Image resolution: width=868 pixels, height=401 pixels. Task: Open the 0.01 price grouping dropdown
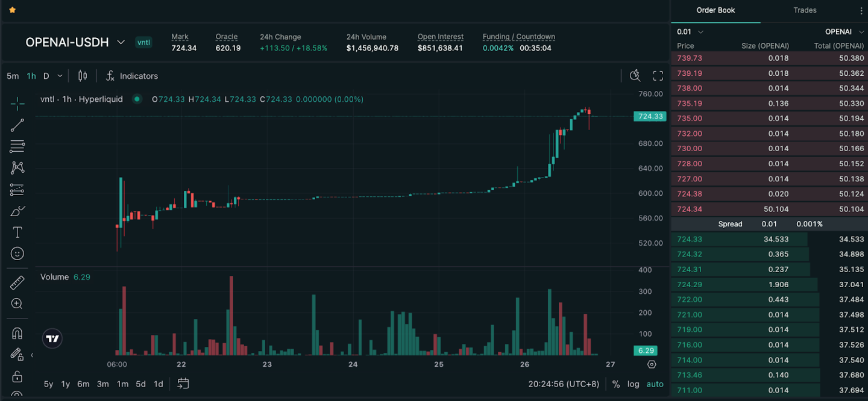(690, 32)
